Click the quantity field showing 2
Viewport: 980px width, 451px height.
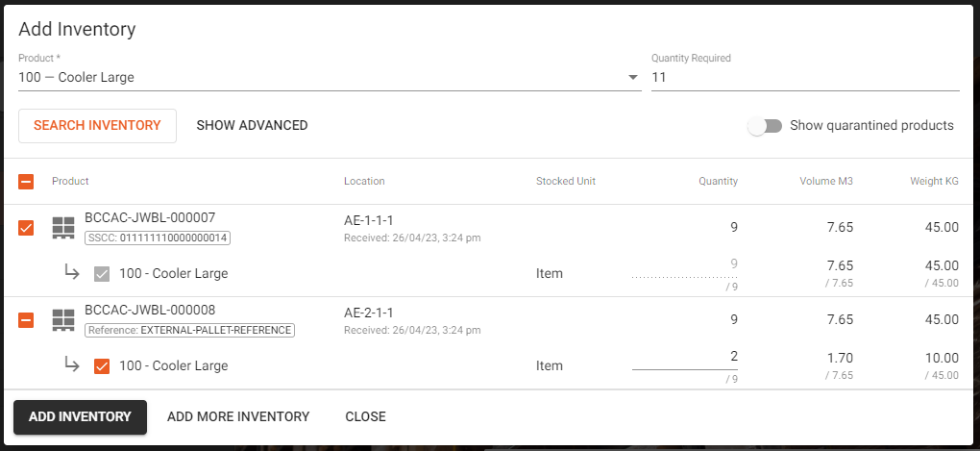(x=685, y=357)
